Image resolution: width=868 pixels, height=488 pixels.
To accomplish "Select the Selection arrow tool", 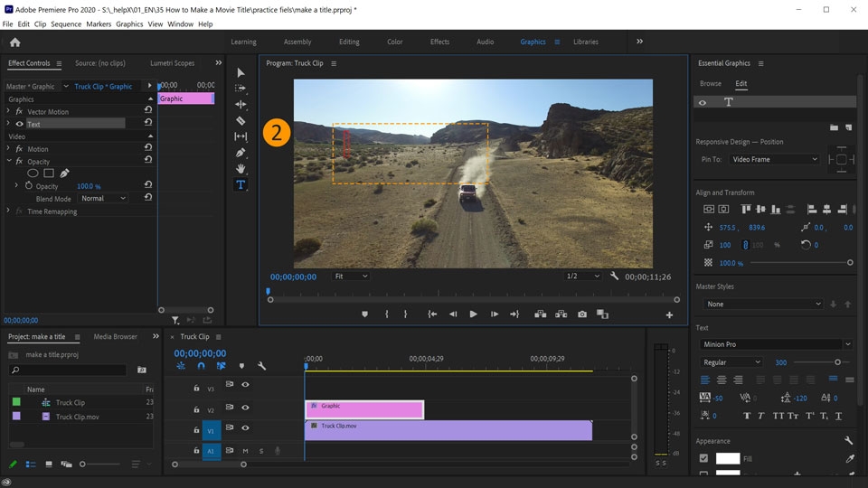I will (x=241, y=72).
